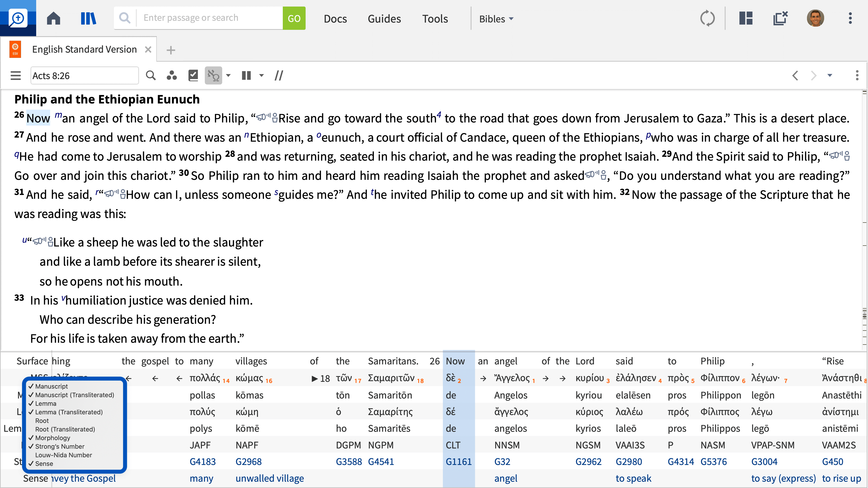Open interlinear options dropdown arrow
The image size is (868, 488).
(x=229, y=75)
